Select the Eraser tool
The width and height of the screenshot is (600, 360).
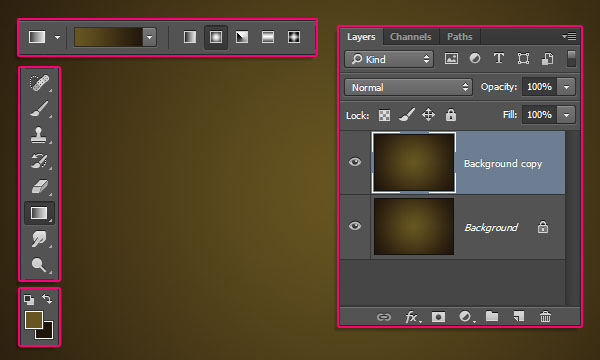click(x=39, y=187)
